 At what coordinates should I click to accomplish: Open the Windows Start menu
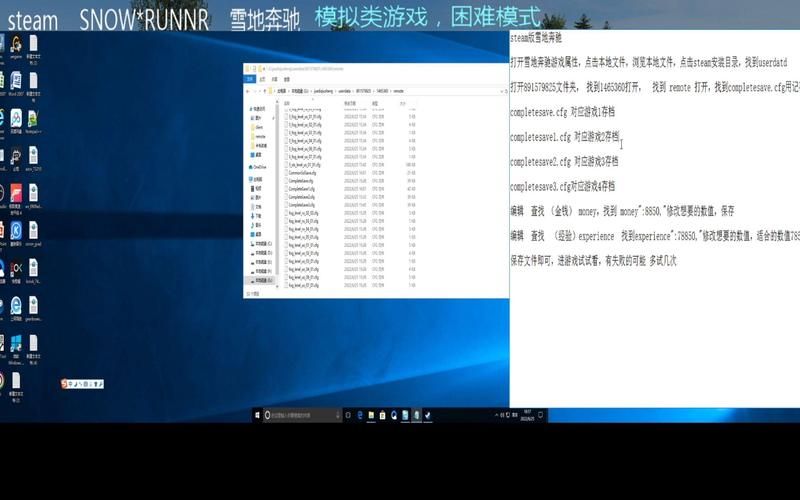pos(257,415)
